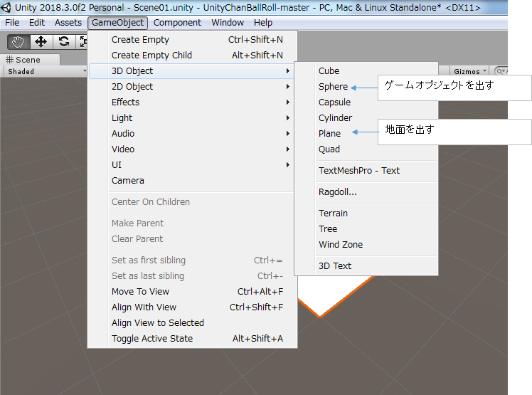This screenshot has height=395, width=532.
Task: Create a 3D Text object
Action: [x=366, y=266]
